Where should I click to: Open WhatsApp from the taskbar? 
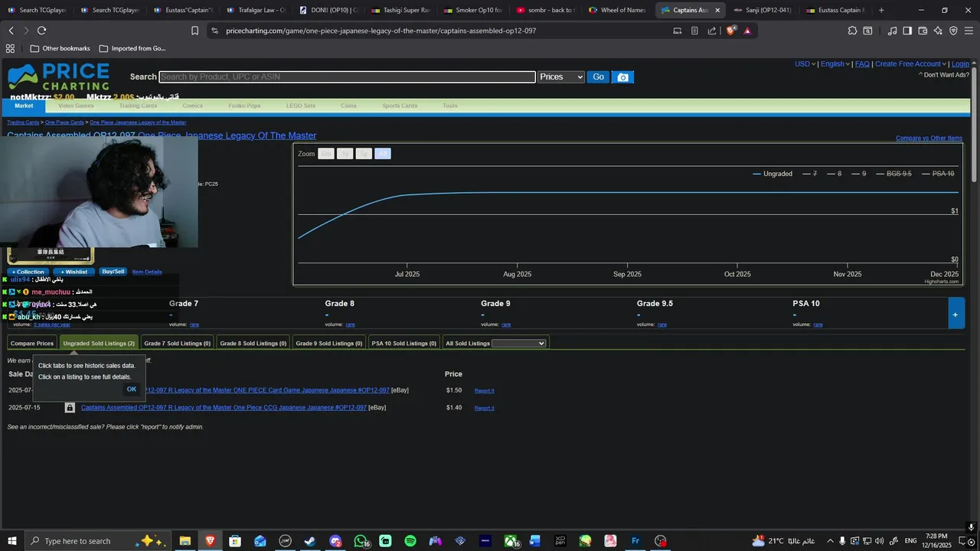coord(360,541)
